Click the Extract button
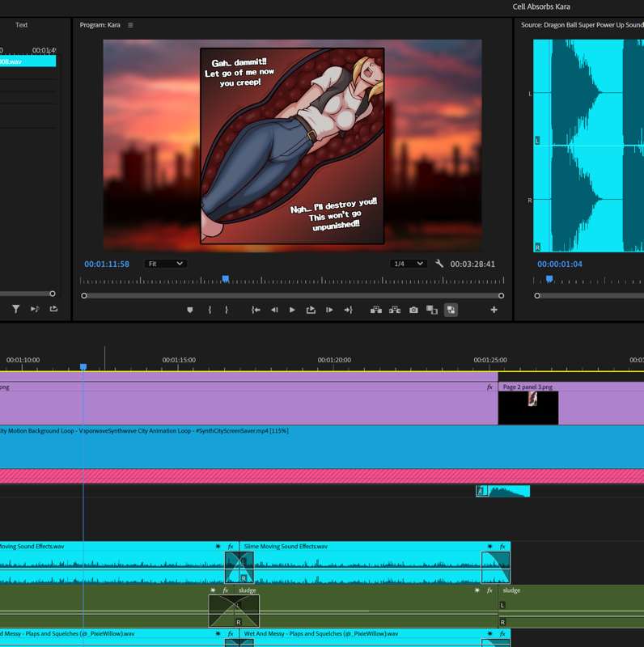This screenshot has width=644, height=647. (x=395, y=310)
